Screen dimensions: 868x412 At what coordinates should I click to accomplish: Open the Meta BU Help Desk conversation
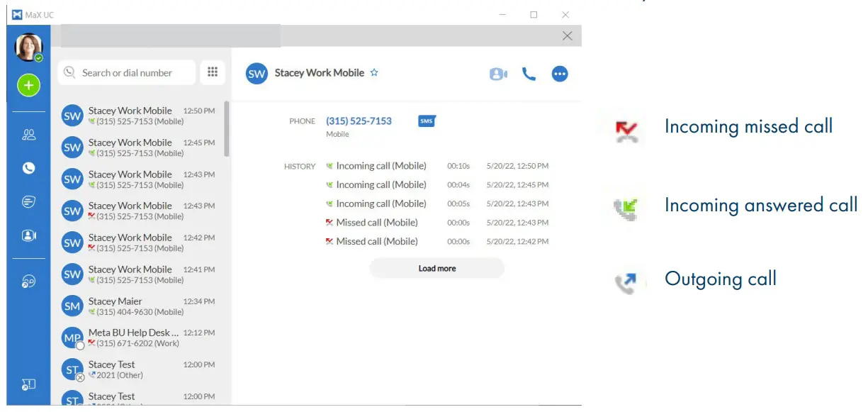point(139,338)
